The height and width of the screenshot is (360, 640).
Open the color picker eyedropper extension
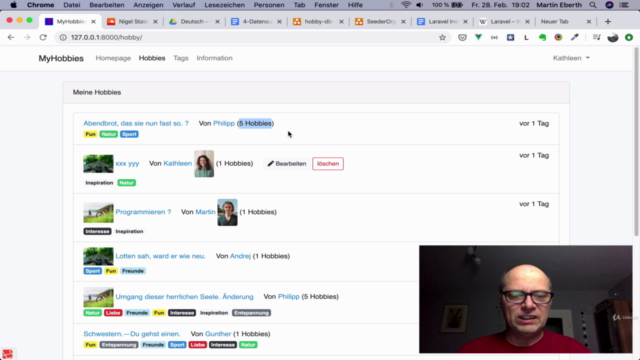pyautogui.click(x=575, y=37)
